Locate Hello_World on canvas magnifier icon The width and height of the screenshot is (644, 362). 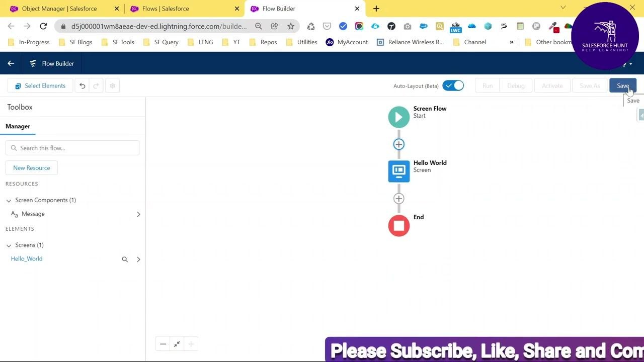(x=125, y=259)
